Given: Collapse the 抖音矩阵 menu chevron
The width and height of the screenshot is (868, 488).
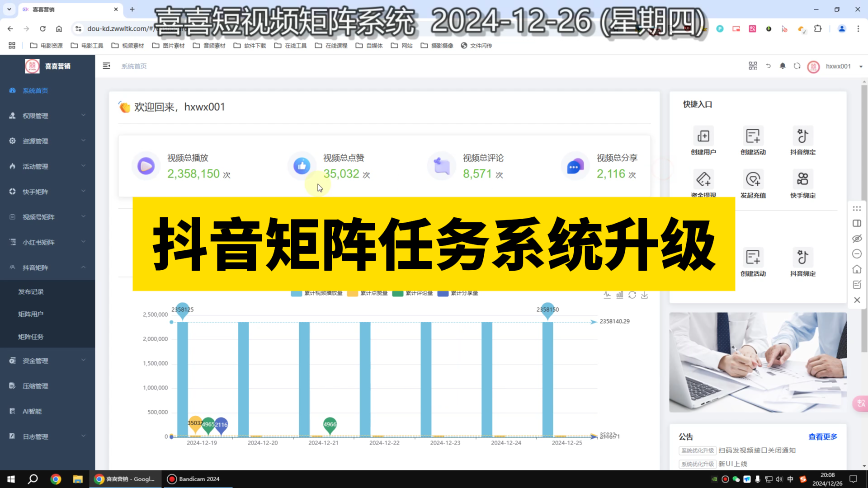Looking at the screenshot, I should [83, 267].
